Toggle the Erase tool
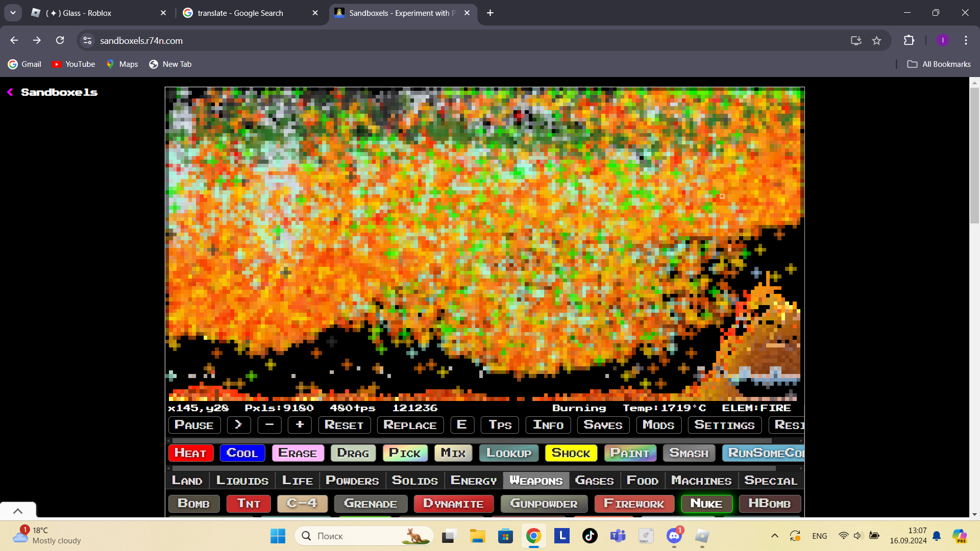Screen dimensions: 980x551 click(298, 453)
